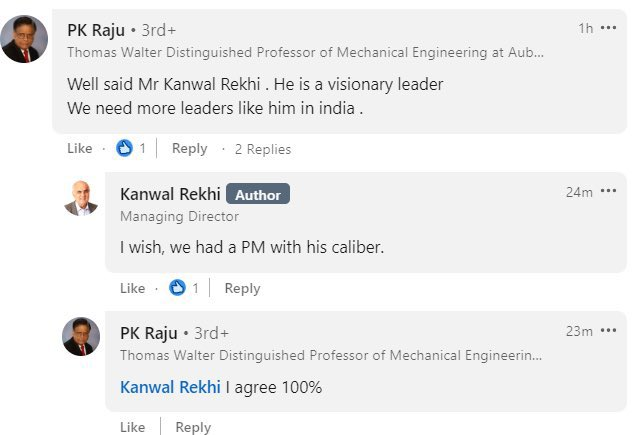Open three-dot menu on Kanwal Rekhi's reply
Viewport: 642px width, 435px height.
[x=608, y=191]
